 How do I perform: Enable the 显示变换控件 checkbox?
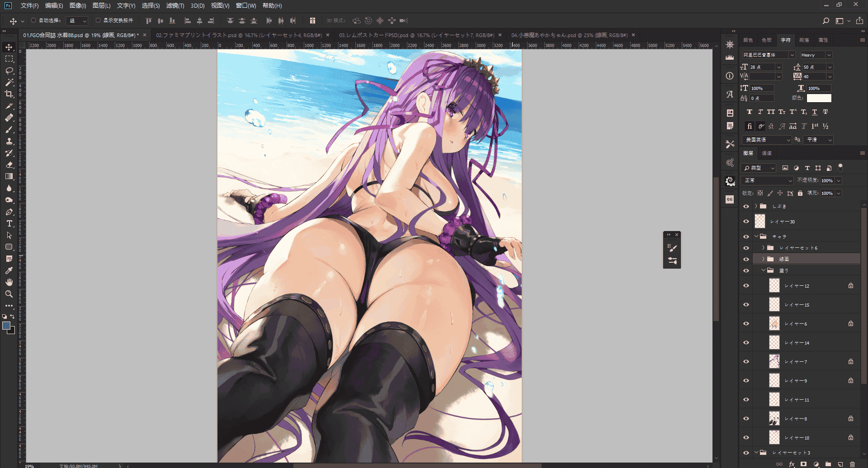pos(98,20)
